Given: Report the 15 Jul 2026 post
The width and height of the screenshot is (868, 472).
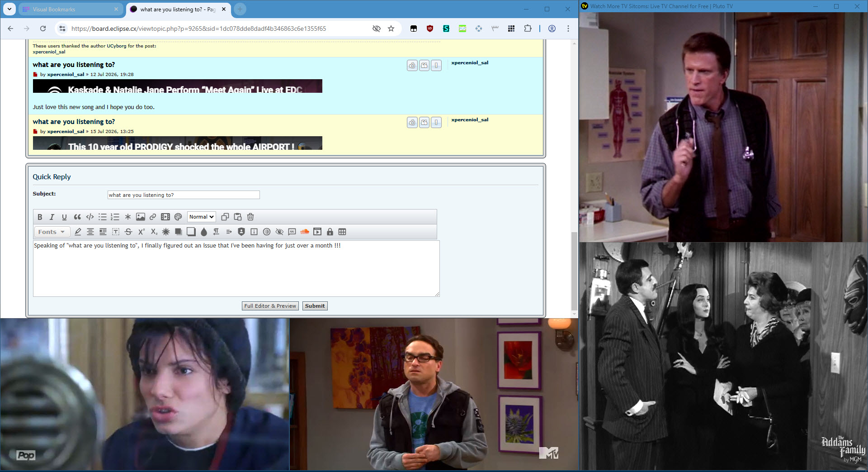Looking at the screenshot, I should tap(436, 123).
